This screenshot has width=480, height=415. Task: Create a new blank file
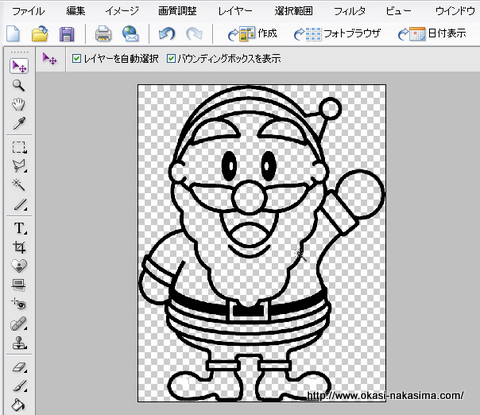click(13, 34)
